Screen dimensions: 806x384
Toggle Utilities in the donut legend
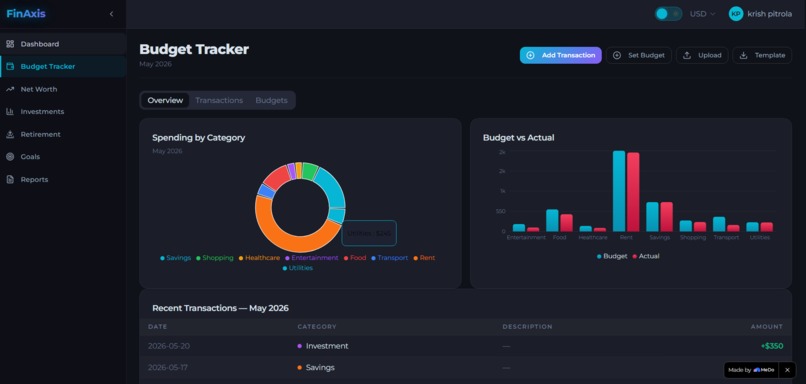[298, 268]
